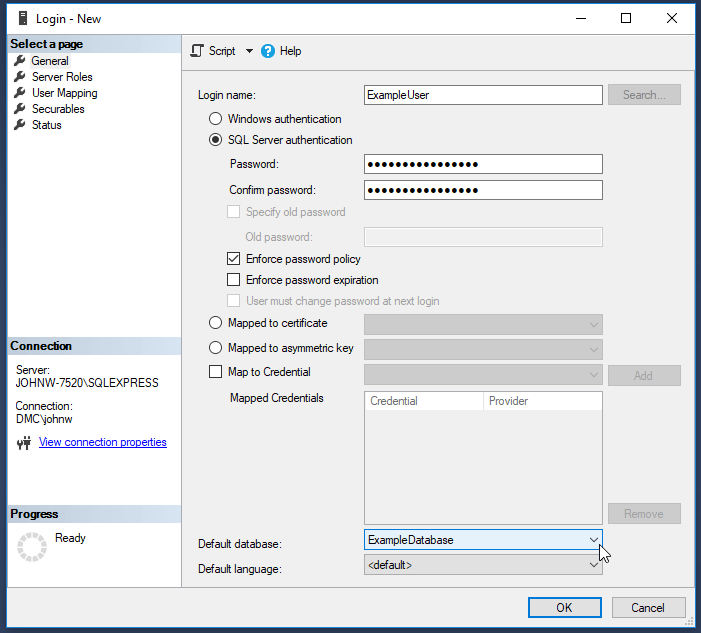
Task: Click the Login name text field
Action: (x=483, y=95)
